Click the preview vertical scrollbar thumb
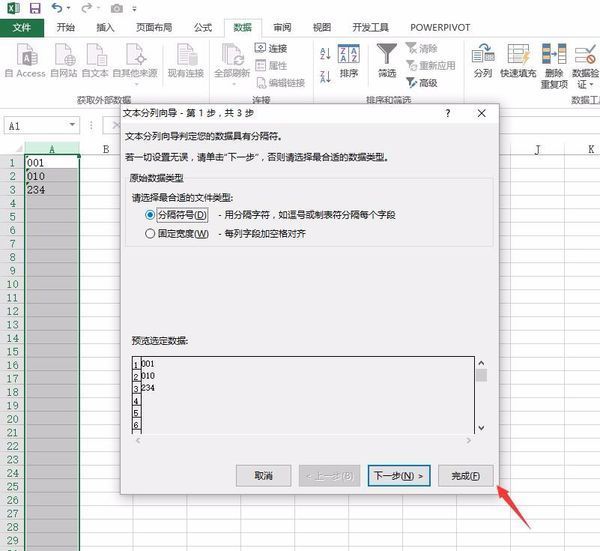Viewport: 600px width, 551px height. (481, 375)
